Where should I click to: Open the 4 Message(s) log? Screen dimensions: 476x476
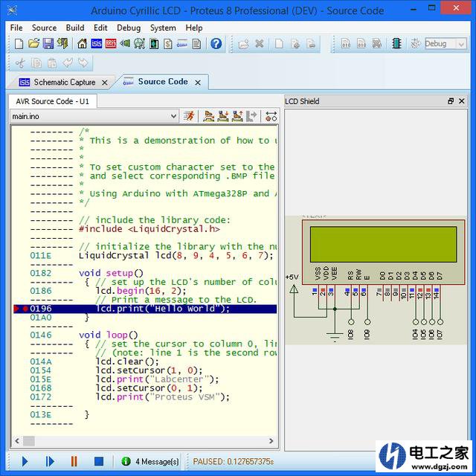(157, 461)
